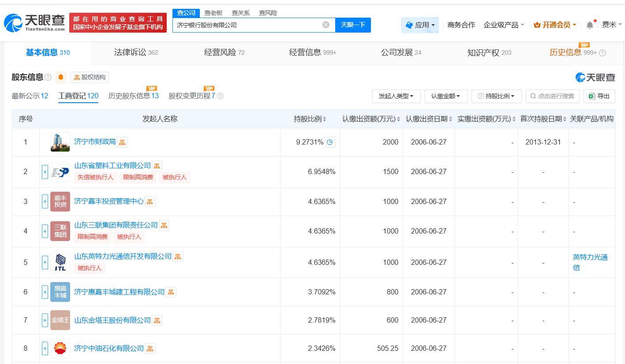Click 点击进行搜索 shareholder search field

552,96
